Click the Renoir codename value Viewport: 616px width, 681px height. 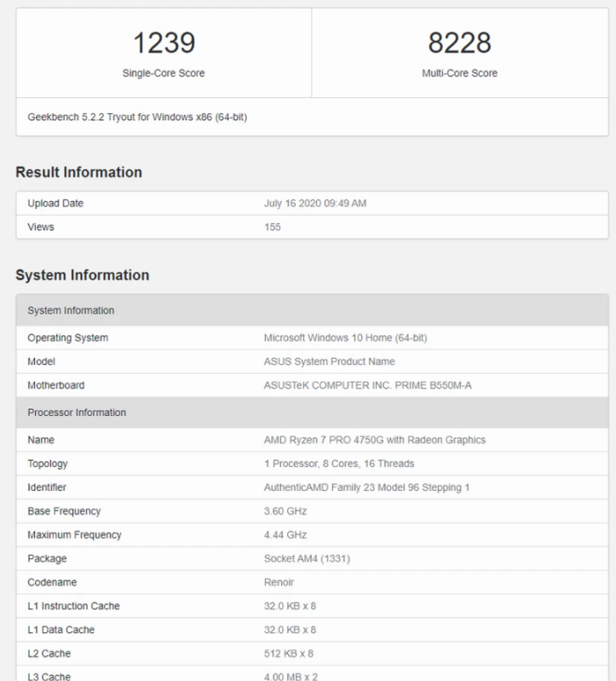(x=279, y=582)
